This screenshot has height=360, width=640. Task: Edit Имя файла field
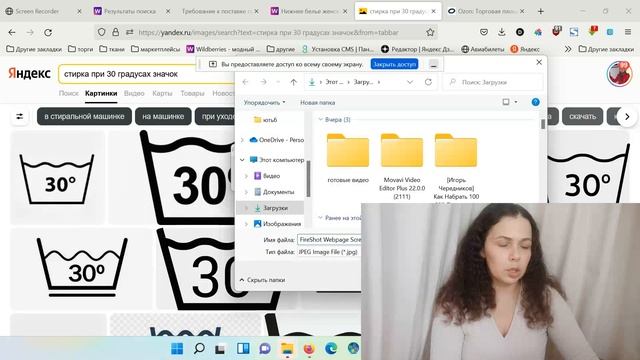[x=329, y=240]
